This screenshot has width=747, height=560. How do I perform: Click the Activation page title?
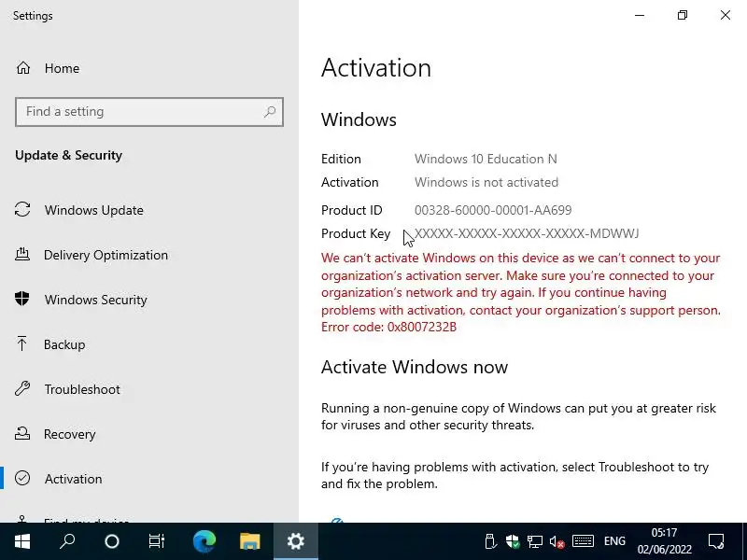point(376,67)
